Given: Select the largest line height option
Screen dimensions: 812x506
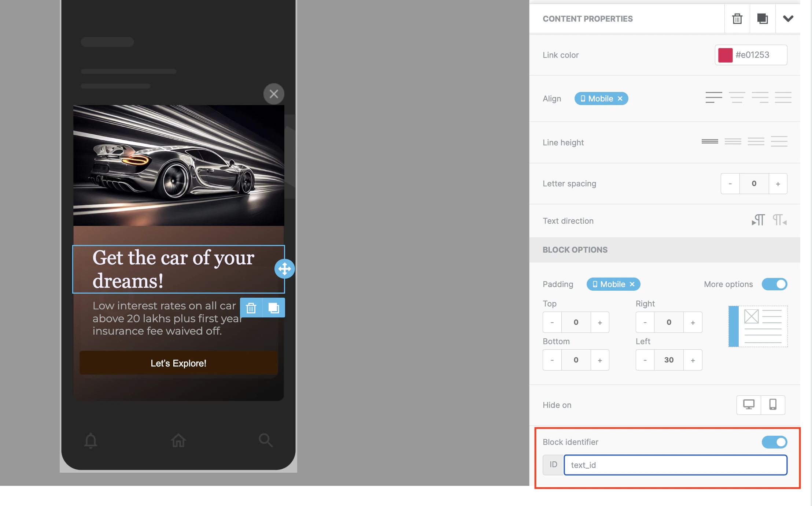Looking at the screenshot, I should tap(779, 142).
